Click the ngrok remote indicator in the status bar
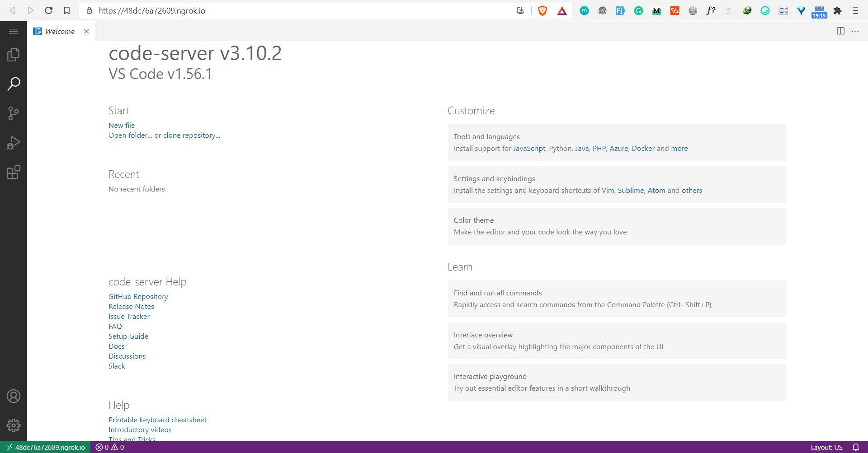The height and width of the screenshot is (453, 868). click(45, 447)
